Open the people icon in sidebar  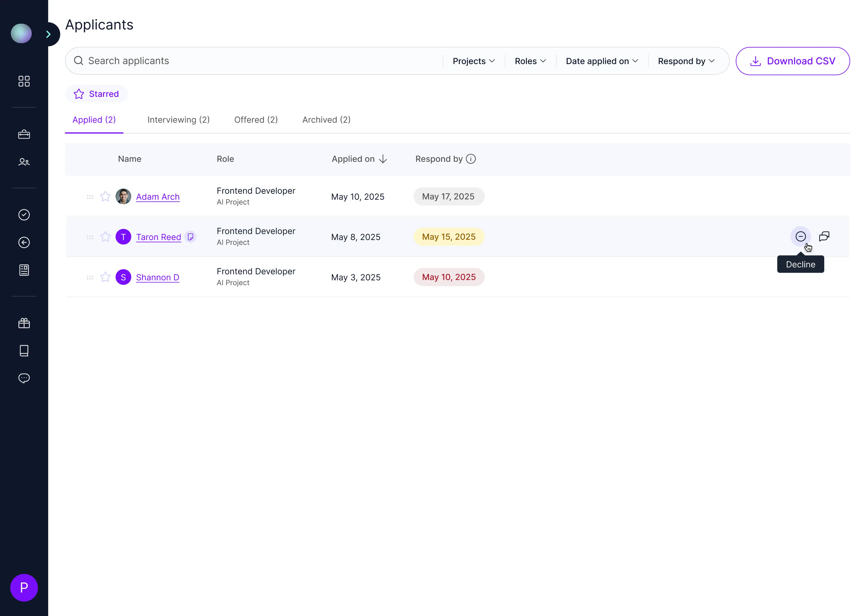coord(24,162)
